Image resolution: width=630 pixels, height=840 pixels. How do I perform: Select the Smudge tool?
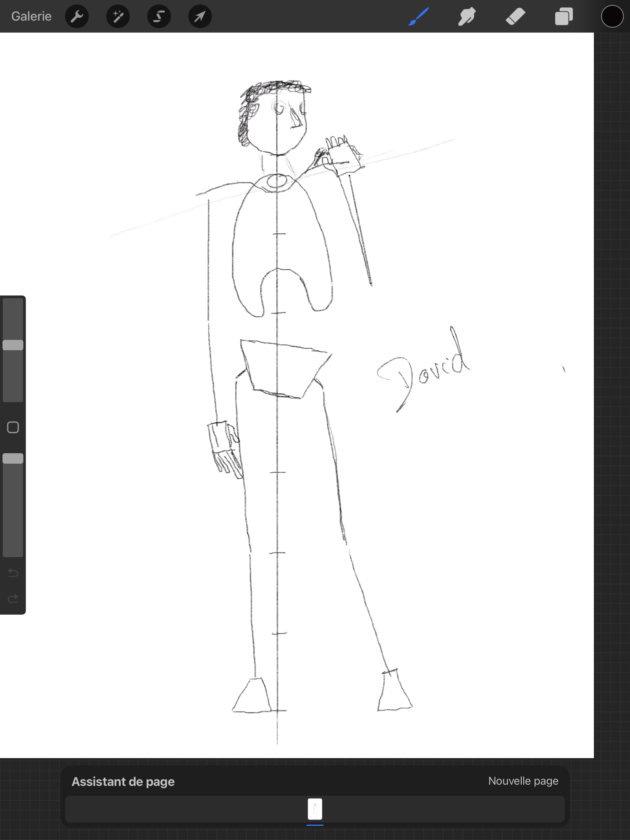pos(467,16)
